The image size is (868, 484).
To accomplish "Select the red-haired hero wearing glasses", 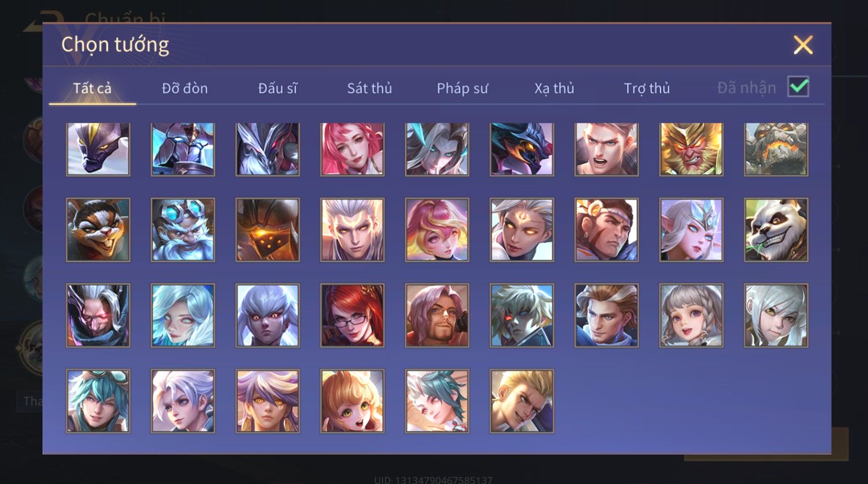I will [352, 315].
